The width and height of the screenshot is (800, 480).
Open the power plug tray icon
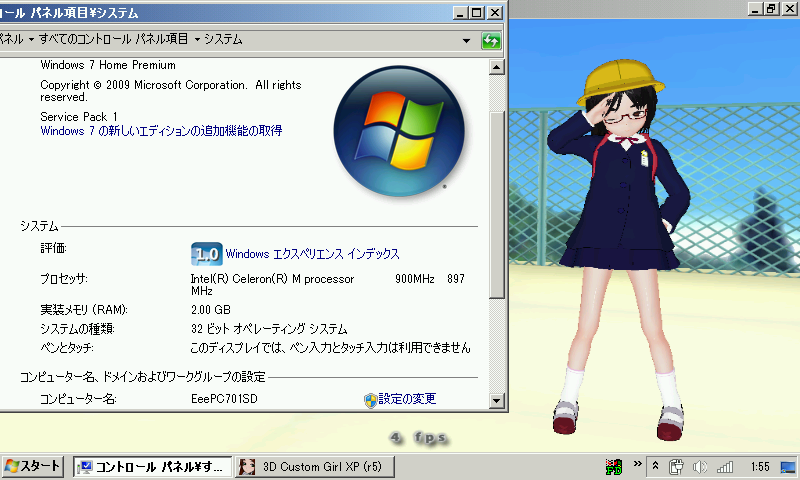tap(676, 466)
